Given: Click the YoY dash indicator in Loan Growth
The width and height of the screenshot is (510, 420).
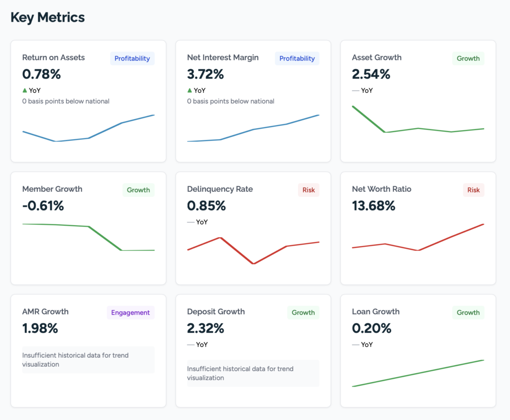Looking at the screenshot, I should click(356, 345).
